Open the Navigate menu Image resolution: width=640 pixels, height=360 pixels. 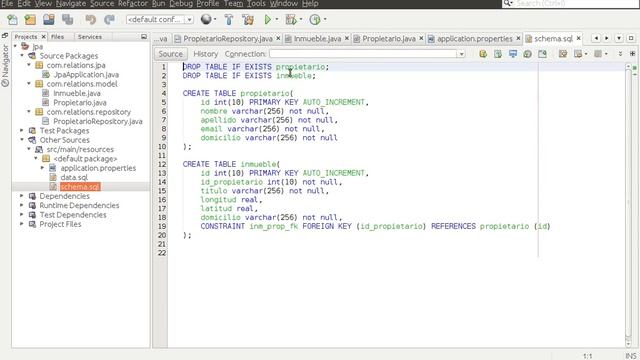[x=71, y=4]
